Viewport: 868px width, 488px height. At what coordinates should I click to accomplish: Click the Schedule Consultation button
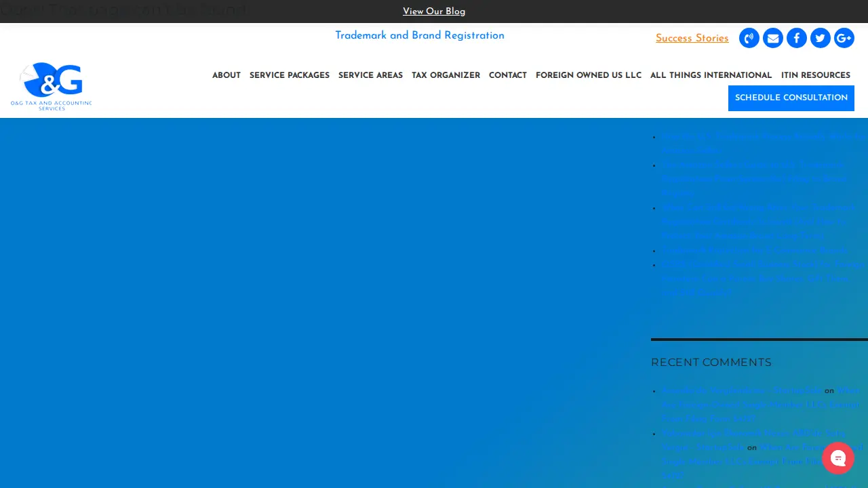791,98
